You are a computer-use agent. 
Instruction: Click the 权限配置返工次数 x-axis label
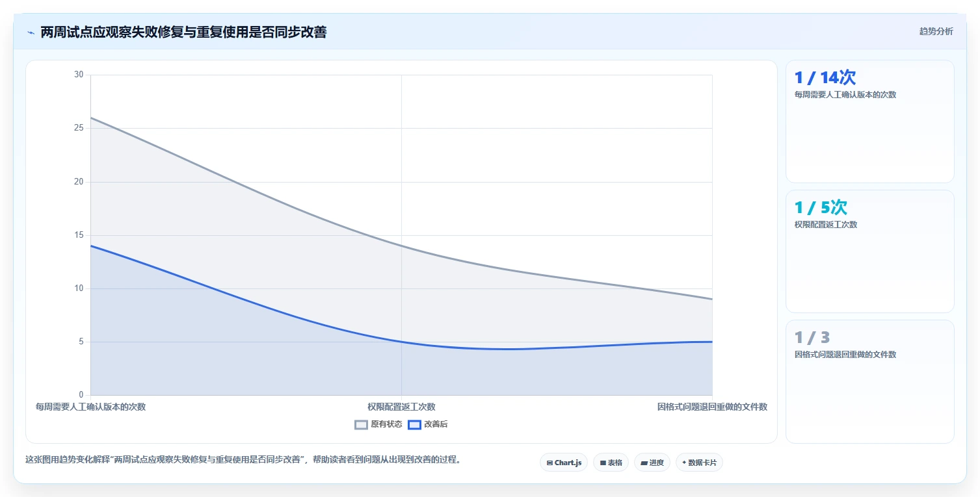pos(401,407)
